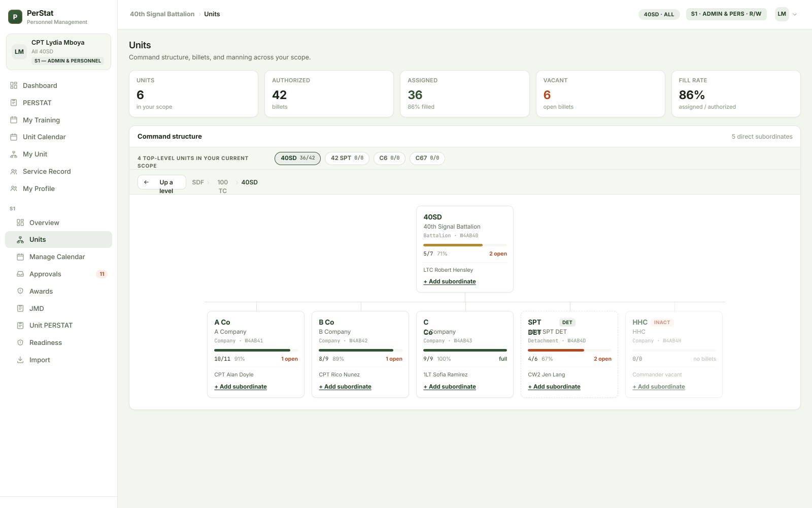
Task: Go up a level in hierarchy
Action: [161, 182]
